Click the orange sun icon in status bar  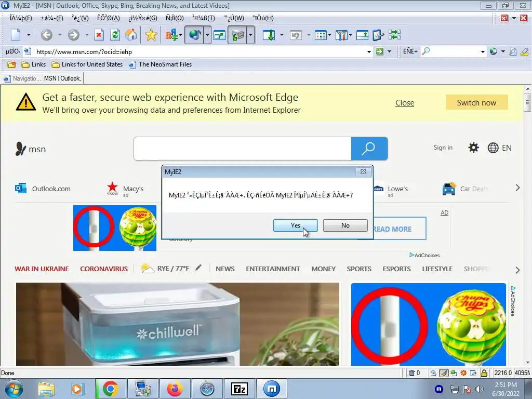tap(463, 373)
